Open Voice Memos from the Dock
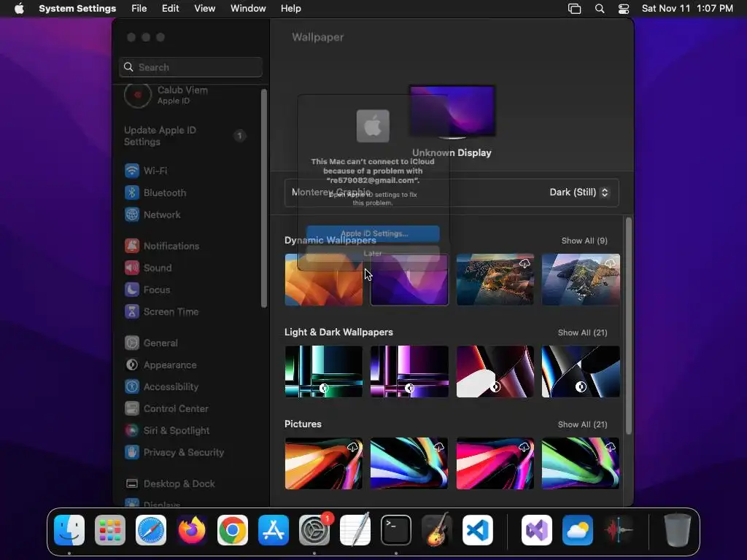Image resolution: width=747 pixels, height=560 pixels. point(619,530)
